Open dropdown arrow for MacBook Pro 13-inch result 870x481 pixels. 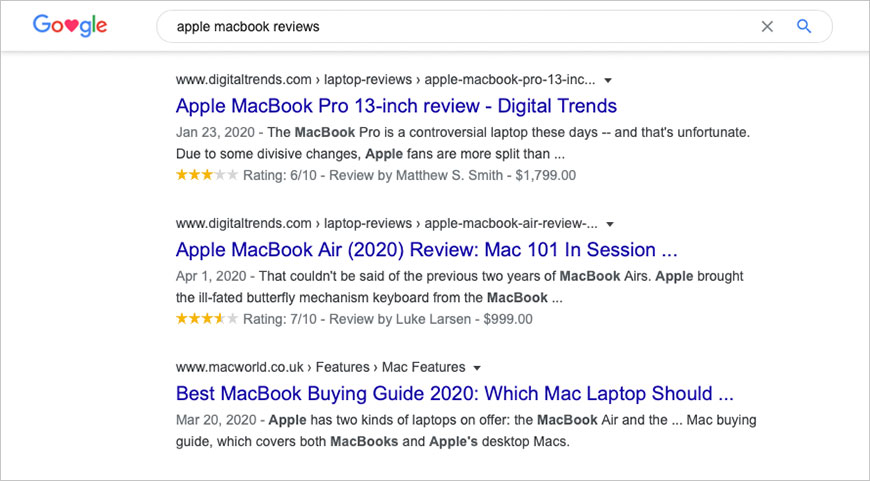click(x=608, y=80)
